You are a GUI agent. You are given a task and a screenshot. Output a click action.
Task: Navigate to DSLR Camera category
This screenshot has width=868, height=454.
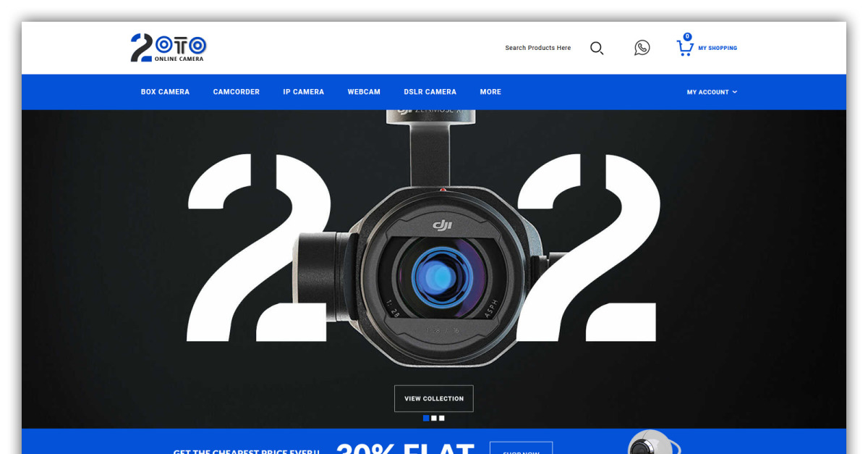tap(430, 92)
